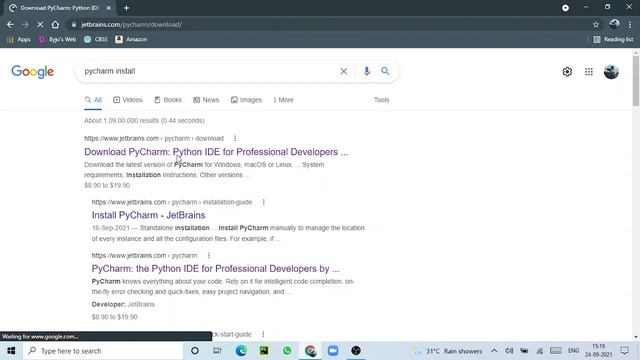Switch to Images results
The width and height of the screenshot is (640, 360).
[x=246, y=100]
